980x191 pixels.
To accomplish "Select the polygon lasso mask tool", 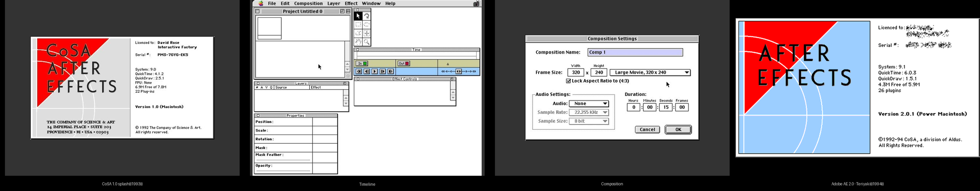I will pos(358,33).
